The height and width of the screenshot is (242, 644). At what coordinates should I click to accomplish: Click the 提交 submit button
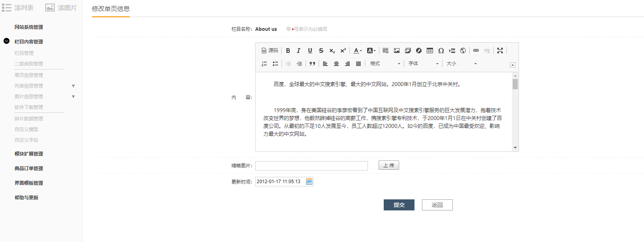tap(399, 205)
